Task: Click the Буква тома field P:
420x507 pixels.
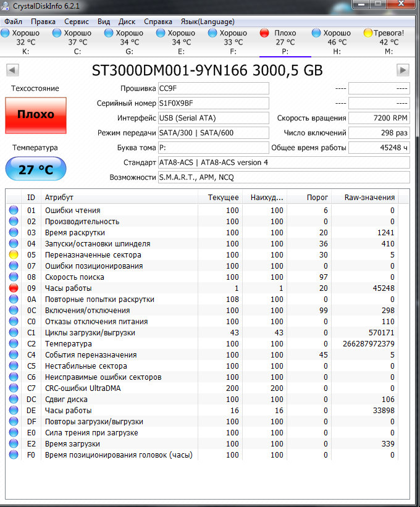Action: coord(213,148)
